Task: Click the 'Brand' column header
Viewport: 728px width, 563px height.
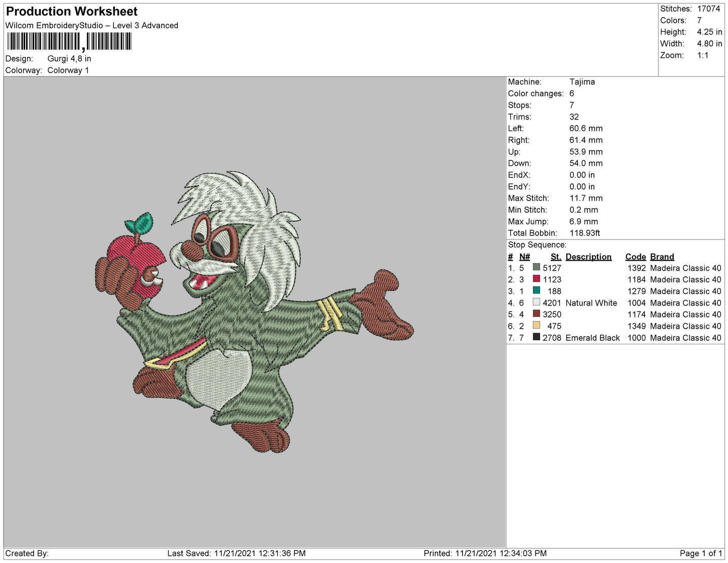Action: [662, 257]
